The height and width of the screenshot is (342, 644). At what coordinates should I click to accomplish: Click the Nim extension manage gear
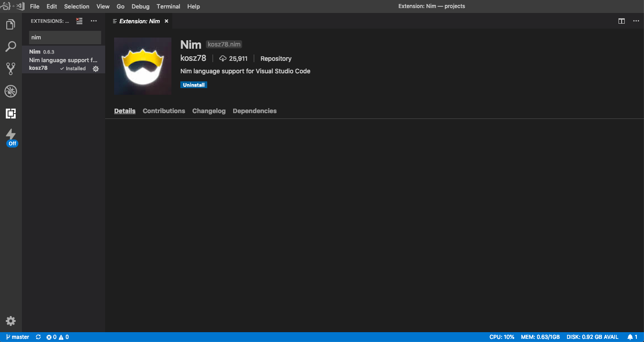(96, 69)
